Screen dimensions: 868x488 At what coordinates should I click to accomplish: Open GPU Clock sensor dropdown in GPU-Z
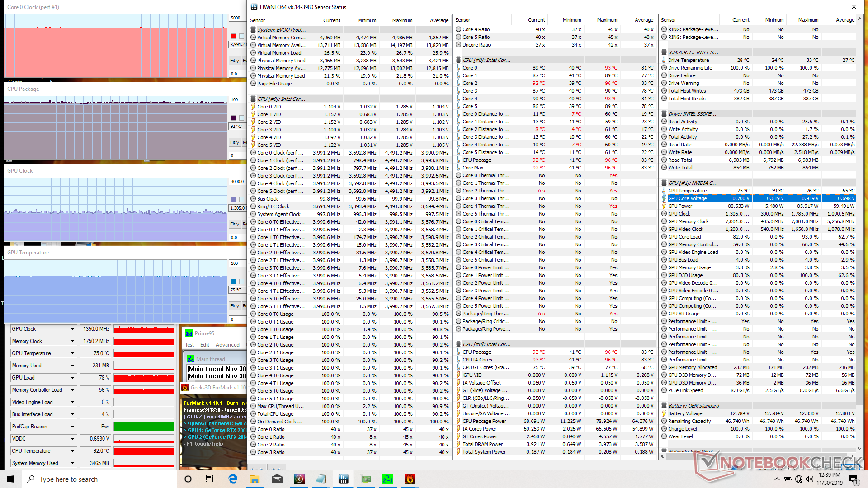coord(72,329)
